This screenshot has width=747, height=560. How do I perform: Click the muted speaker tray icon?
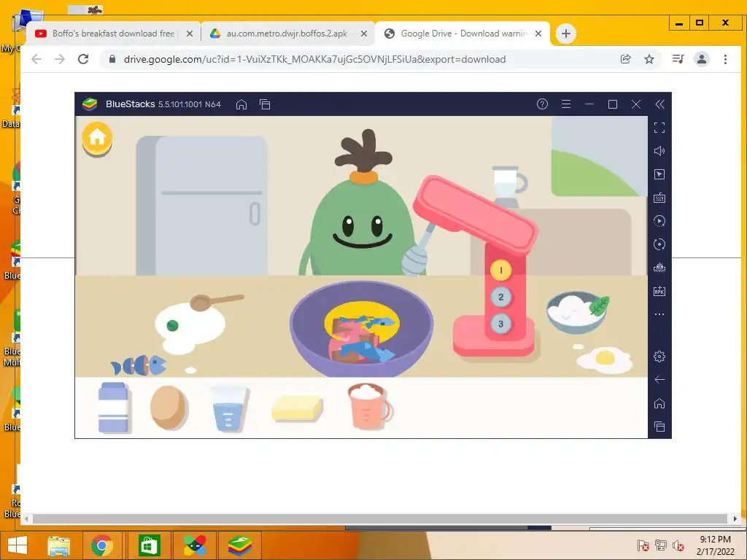(678, 545)
